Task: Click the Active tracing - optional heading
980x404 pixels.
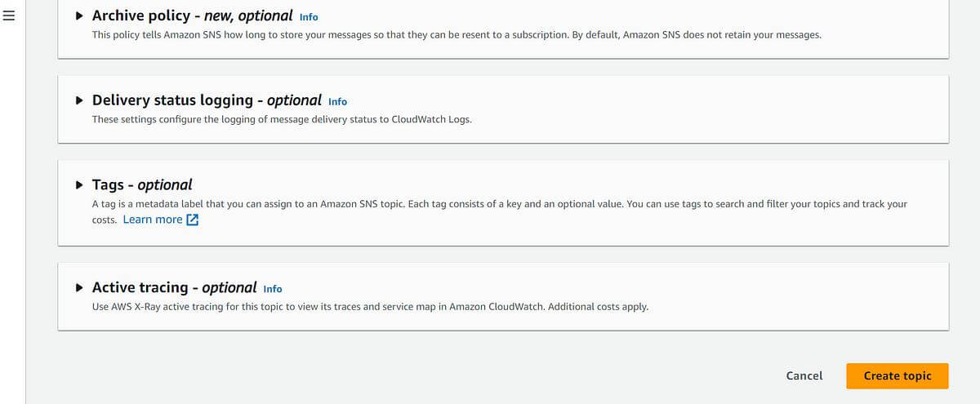Action: [x=174, y=287]
